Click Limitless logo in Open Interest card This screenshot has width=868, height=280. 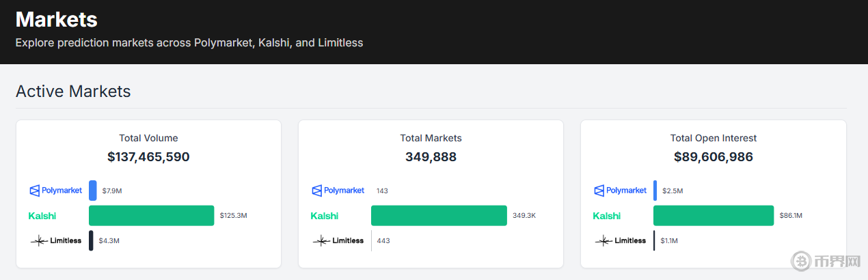click(x=621, y=240)
